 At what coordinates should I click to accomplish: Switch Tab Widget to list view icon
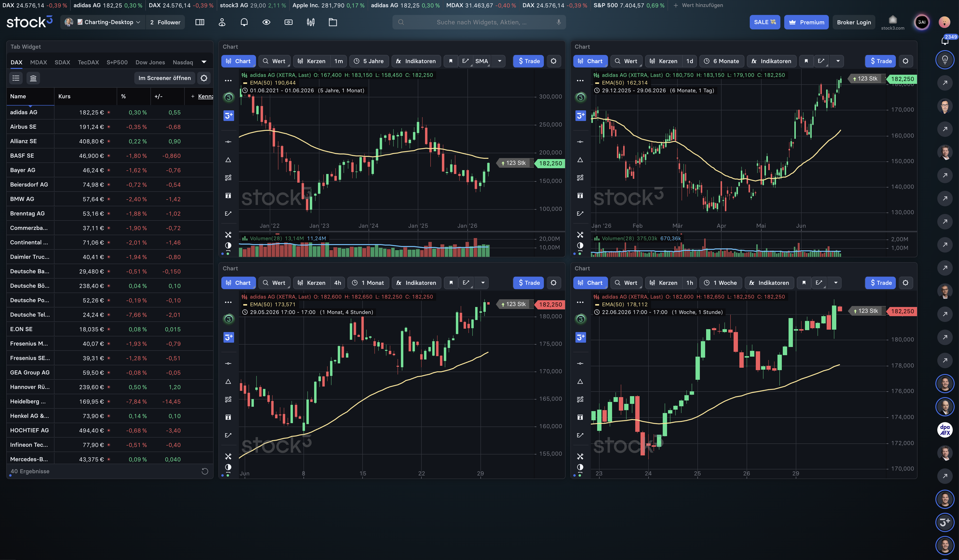click(16, 78)
